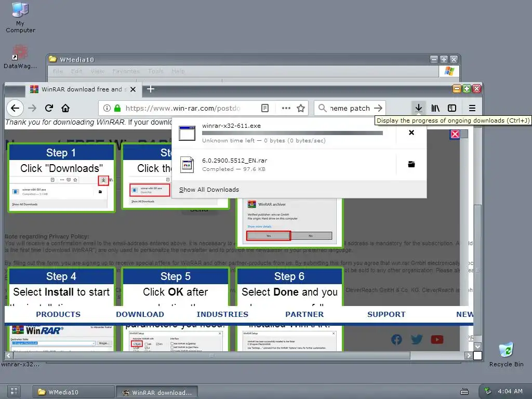532x399 pixels.
Task: Click the winrar-x32-611.exe file icon
Action: pyautogui.click(x=187, y=133)
